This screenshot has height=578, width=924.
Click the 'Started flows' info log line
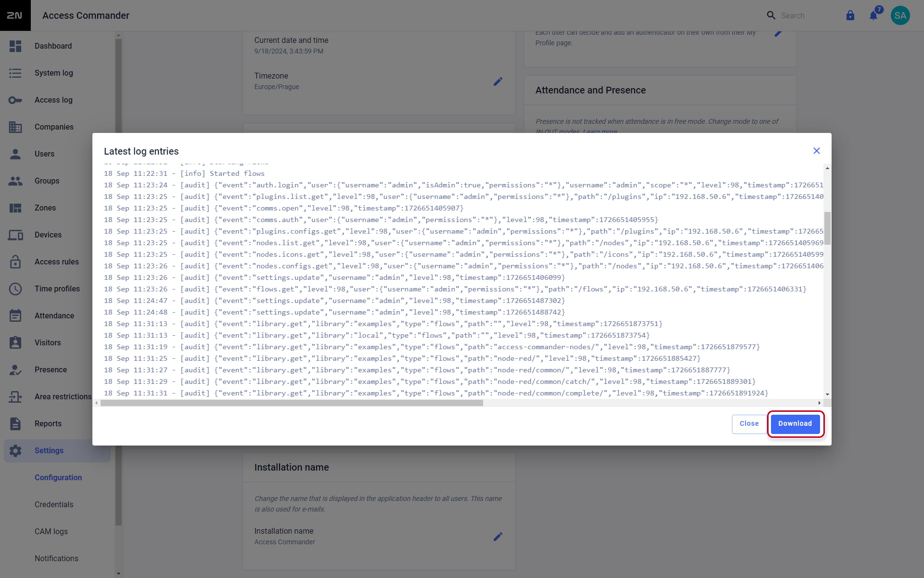(x=184, y=173)
